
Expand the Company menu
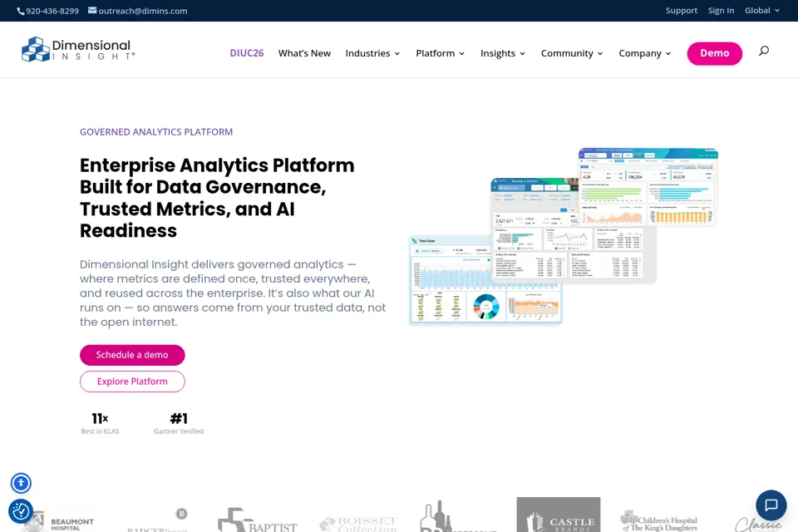(x=645, y=53)
